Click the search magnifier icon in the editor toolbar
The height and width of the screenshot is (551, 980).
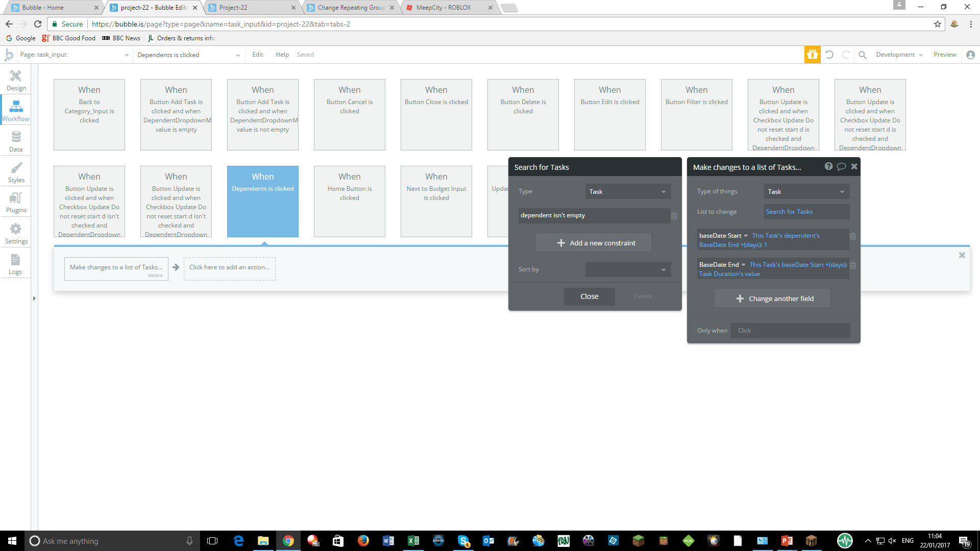tap(863, 55)
